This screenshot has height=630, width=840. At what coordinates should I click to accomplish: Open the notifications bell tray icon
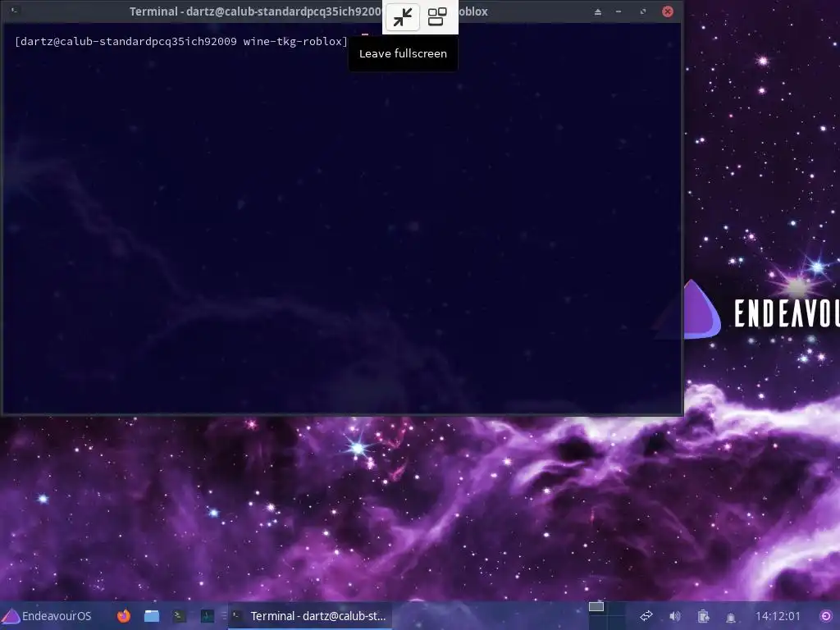click(730, 617)
